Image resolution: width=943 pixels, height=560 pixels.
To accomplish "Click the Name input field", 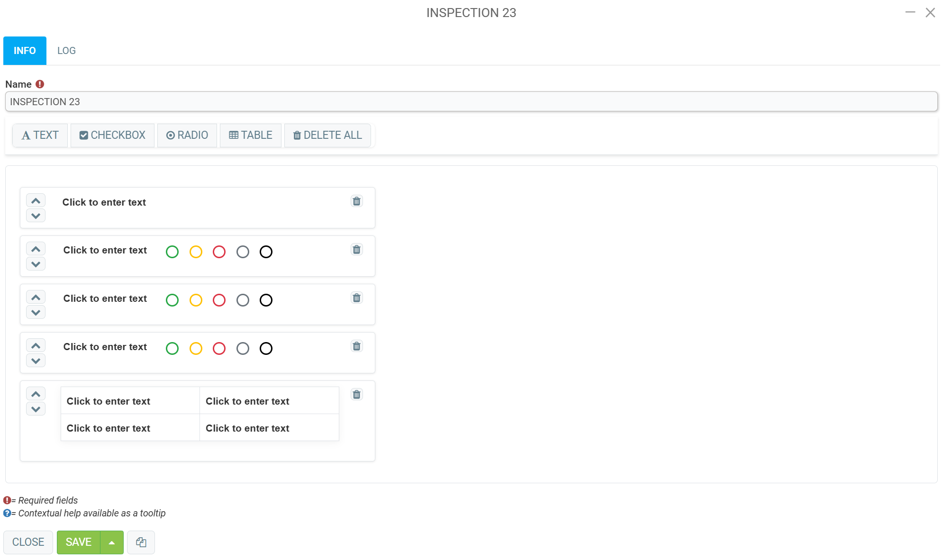I will click(x=471, y=102).
